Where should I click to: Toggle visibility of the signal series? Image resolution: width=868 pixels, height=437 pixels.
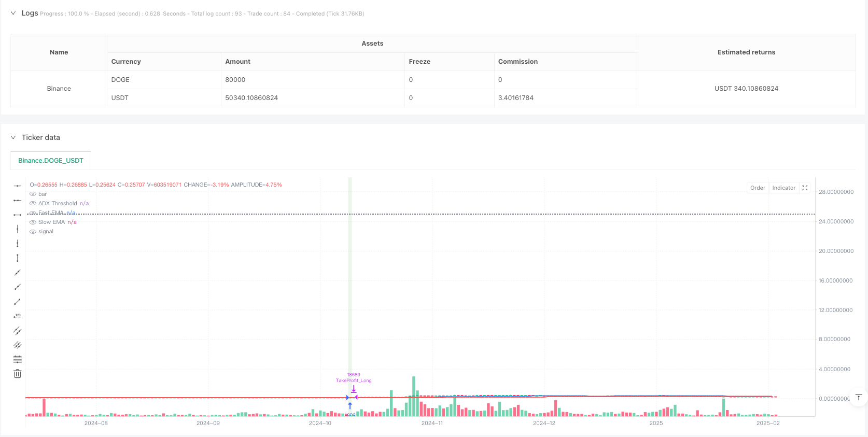pos(33,231)
